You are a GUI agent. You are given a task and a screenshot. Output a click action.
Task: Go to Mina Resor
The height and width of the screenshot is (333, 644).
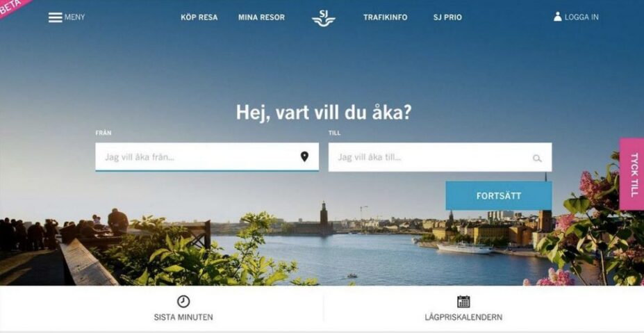coord(261,17)
